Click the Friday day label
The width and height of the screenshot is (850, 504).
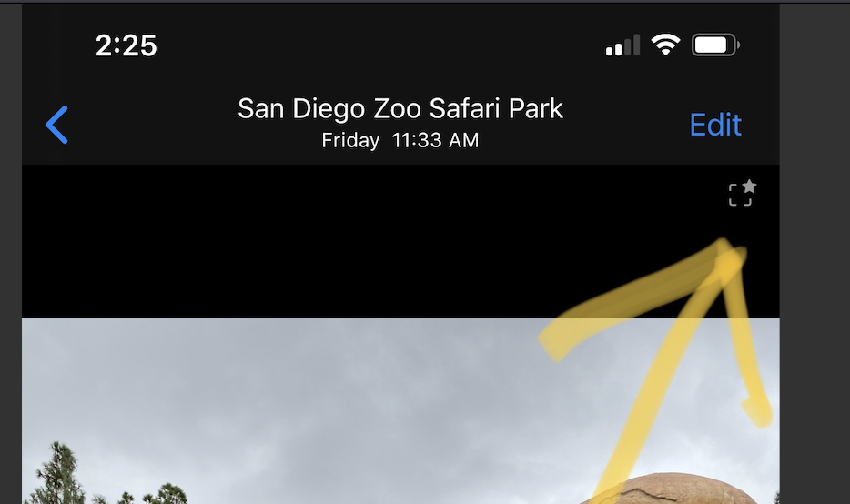(x=350, y=141)
